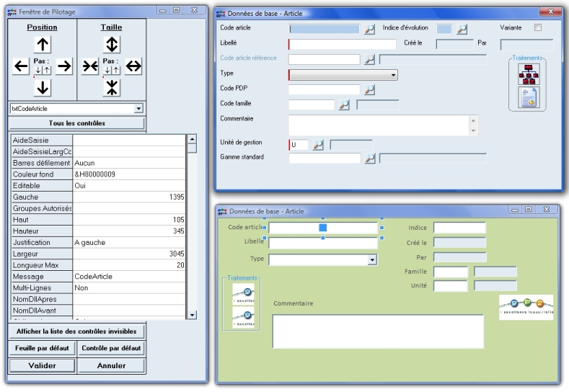Click the Taille vertical expand arrow
This screenshot has height=392, width=569.
(112, 45)
